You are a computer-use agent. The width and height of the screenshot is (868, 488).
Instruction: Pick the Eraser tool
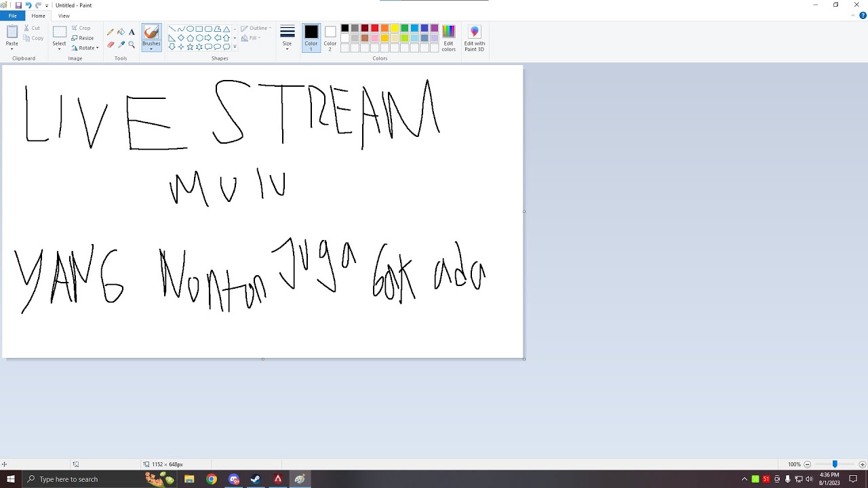click(x=111, y=45)
